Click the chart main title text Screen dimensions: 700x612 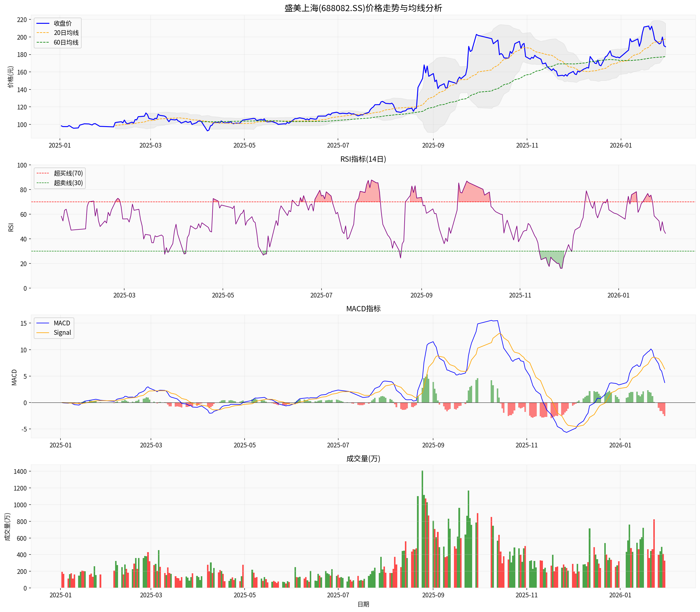[x=363, y=8]
